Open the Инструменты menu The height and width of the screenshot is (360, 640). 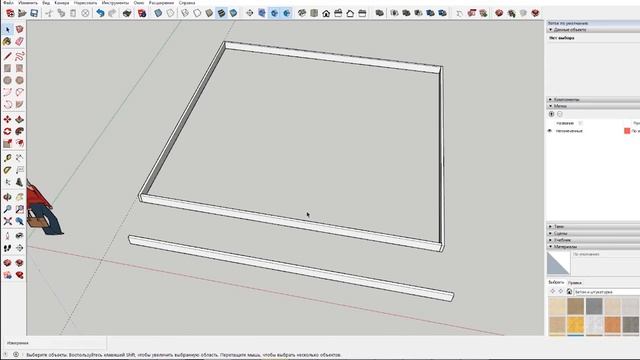[115, 2]
